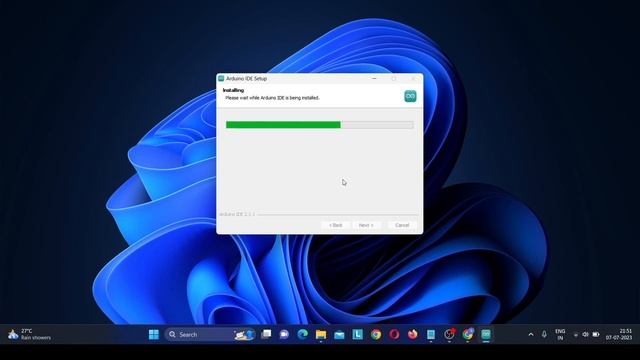
Task: Open File Explorer from the taskbar
Action: point(321,335)
